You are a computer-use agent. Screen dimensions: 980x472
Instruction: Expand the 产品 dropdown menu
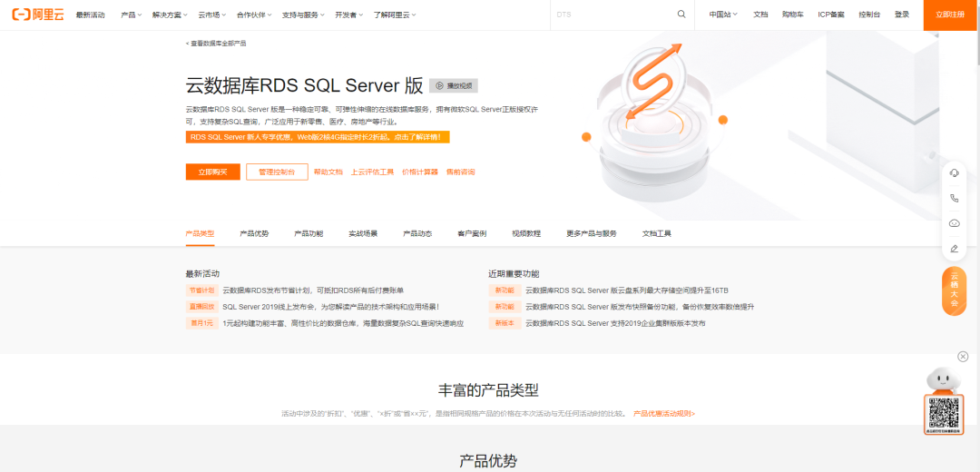point(132,15)
